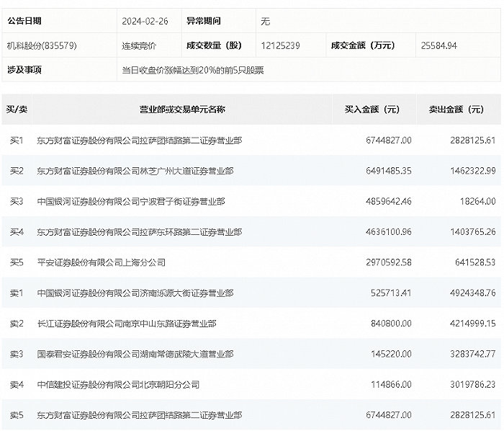Click the 买/卖 column header
The image size is (504, 431).
pos(17,110)
